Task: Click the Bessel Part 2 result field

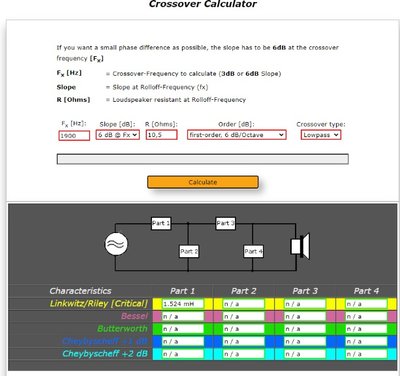Action: 244,316
